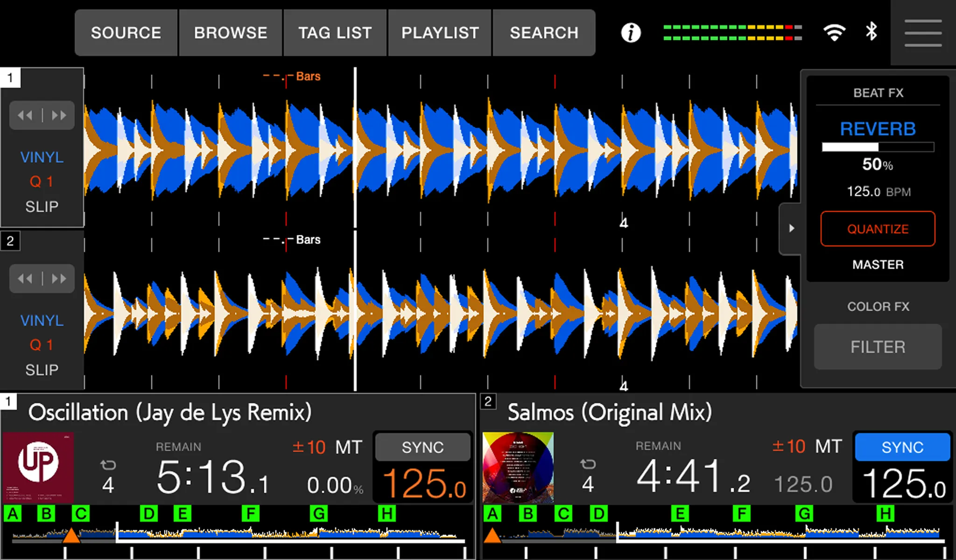Image resolution: width=956 pixels, height=560 pixels.
Task: Click deck 2 overview waveform
Action: click(x=713, y=534)
